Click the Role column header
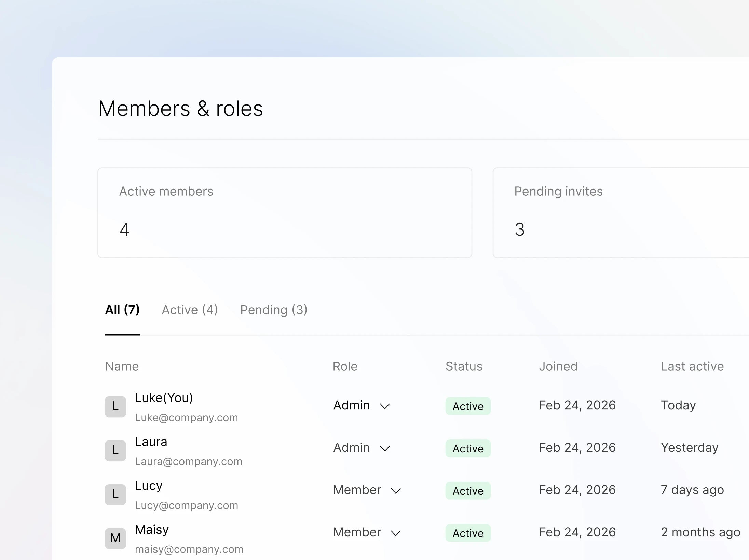Viewport: 749px width, 560px height. 345,366
